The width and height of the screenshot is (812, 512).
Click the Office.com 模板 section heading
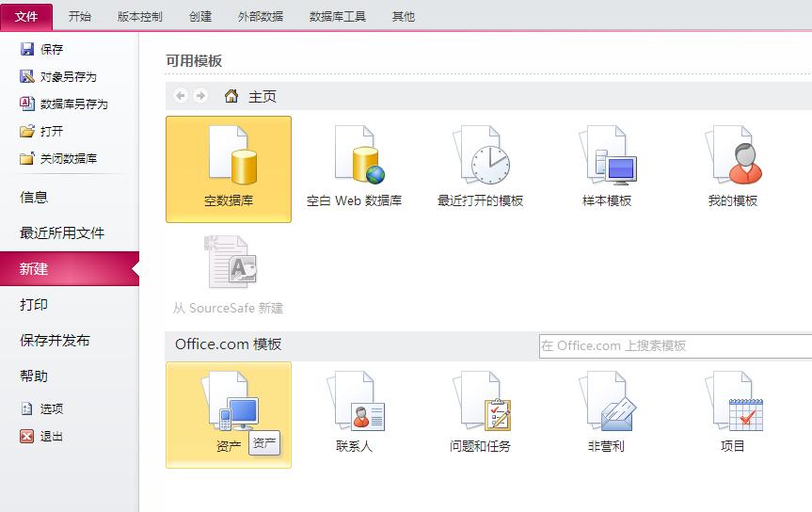coord(229,344)
